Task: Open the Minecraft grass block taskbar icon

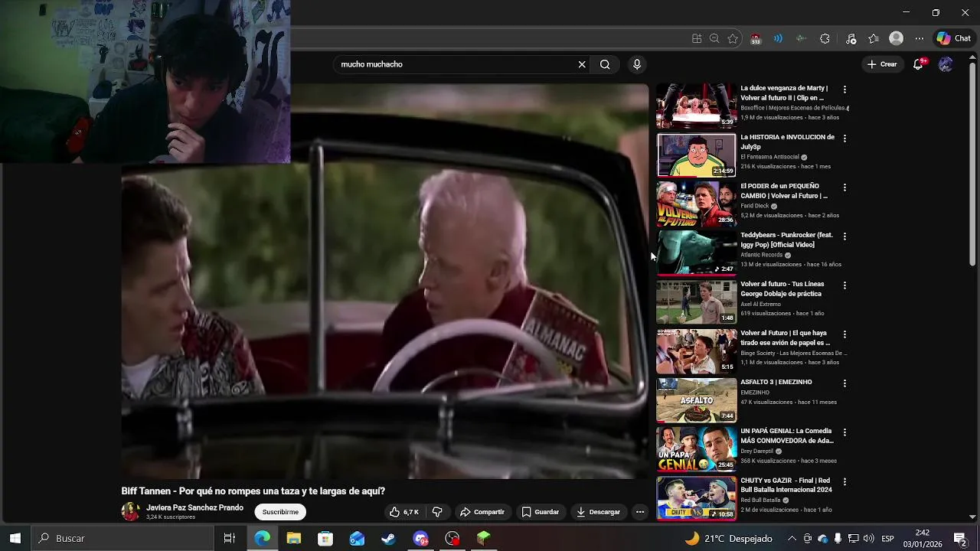Action: tap(483, 538)
